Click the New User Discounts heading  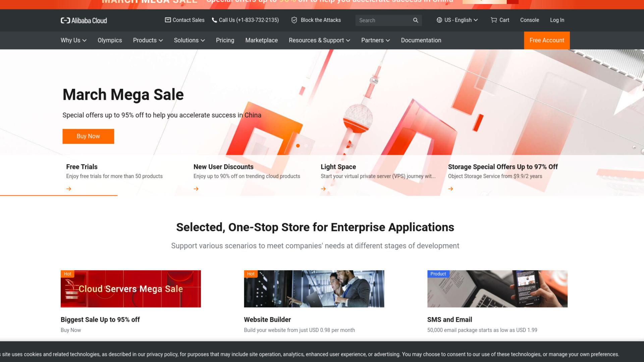(x=223, y=167)
